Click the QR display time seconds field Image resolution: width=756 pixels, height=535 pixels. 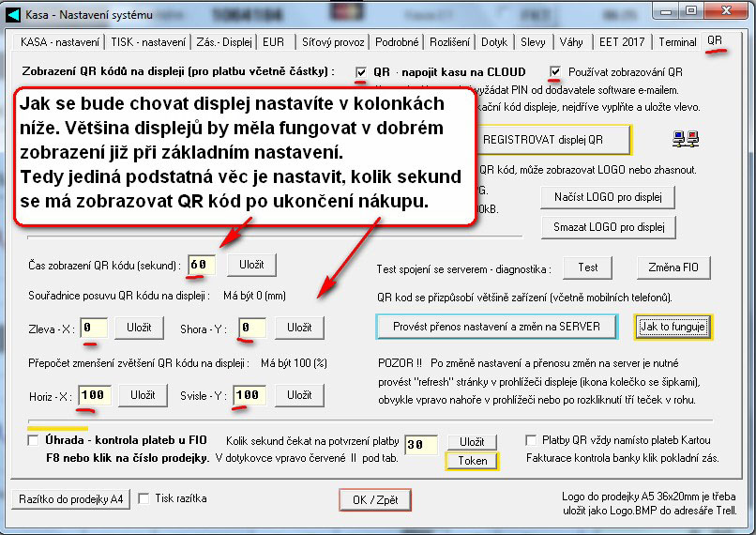point(202,266)
